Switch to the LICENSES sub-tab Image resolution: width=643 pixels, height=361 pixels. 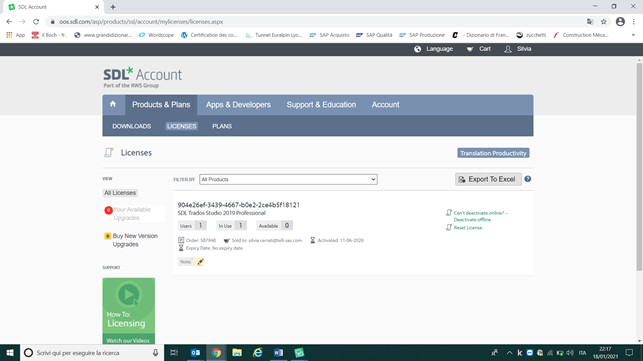coord(182,126)
